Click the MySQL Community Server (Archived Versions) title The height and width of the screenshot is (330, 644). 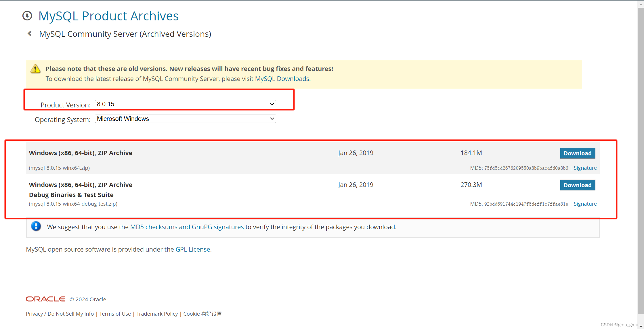125,34
